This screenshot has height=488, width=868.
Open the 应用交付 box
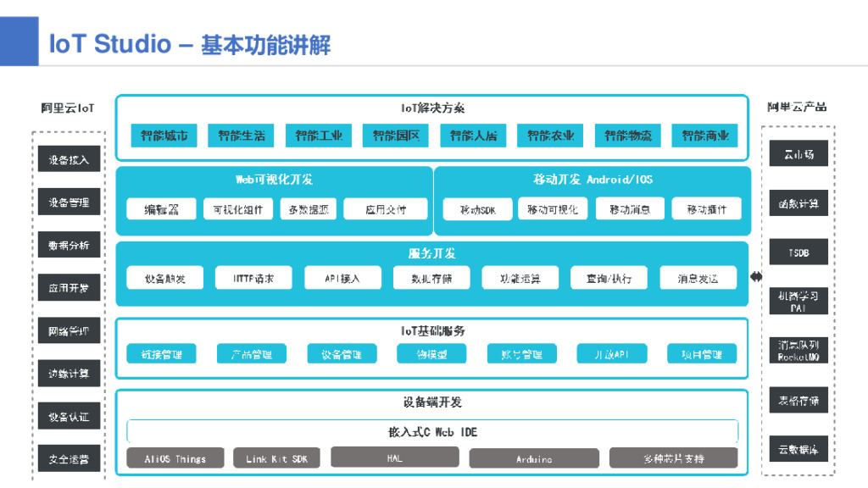point(386,209)
